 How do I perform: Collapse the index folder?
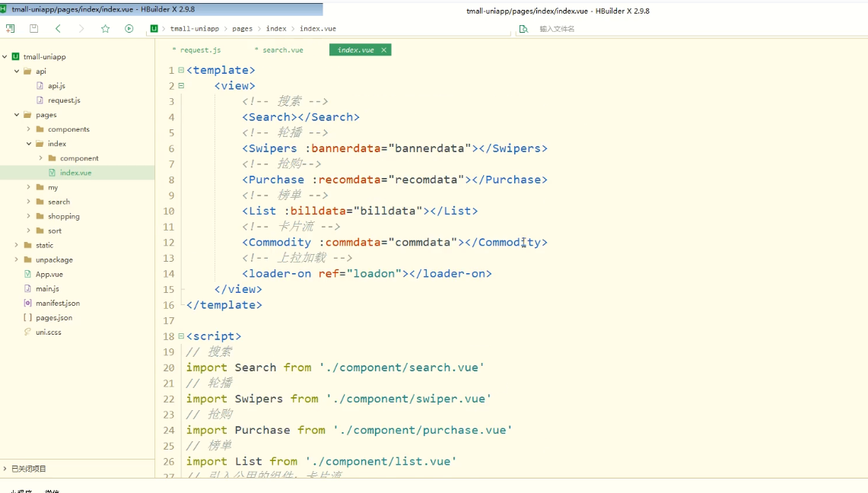(x=29, y=143)
